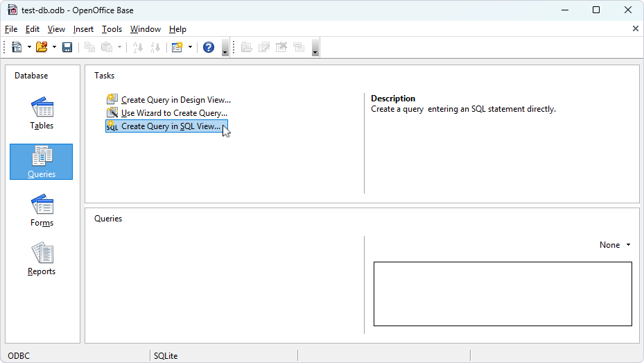This screenshot has height=363, width=644.
Task: Switch to the Tables section
Action: click(x=42, y=113)
